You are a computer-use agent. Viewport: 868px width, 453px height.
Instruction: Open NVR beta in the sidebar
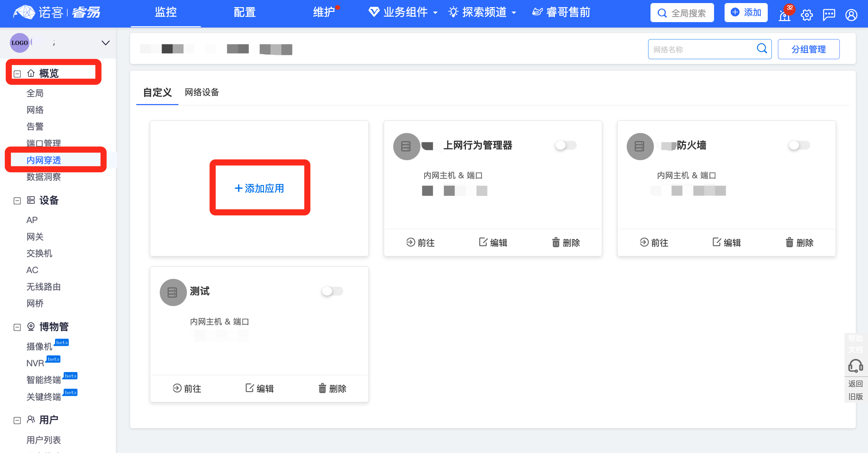[x=35, y=363]
